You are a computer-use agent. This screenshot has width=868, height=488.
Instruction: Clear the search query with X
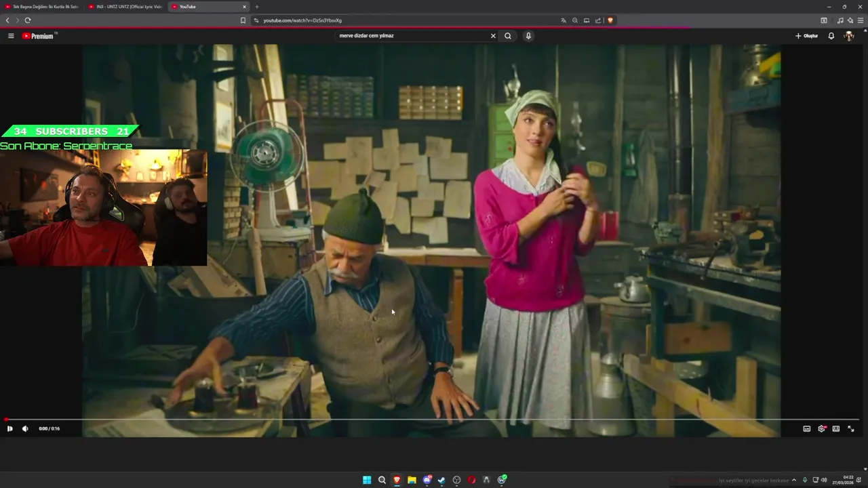pyautogui.click(x=493, y=36)
